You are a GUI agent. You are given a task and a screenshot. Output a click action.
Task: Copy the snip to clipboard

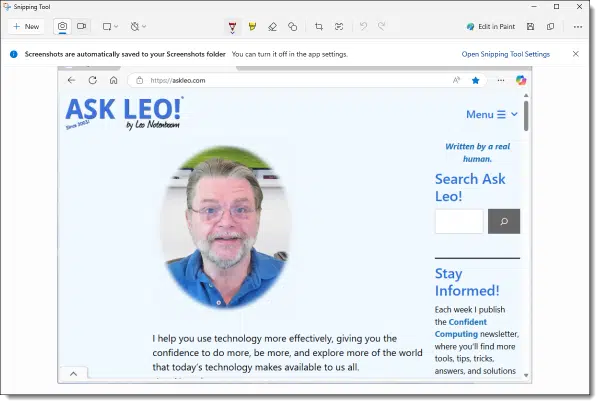point(551,27)
